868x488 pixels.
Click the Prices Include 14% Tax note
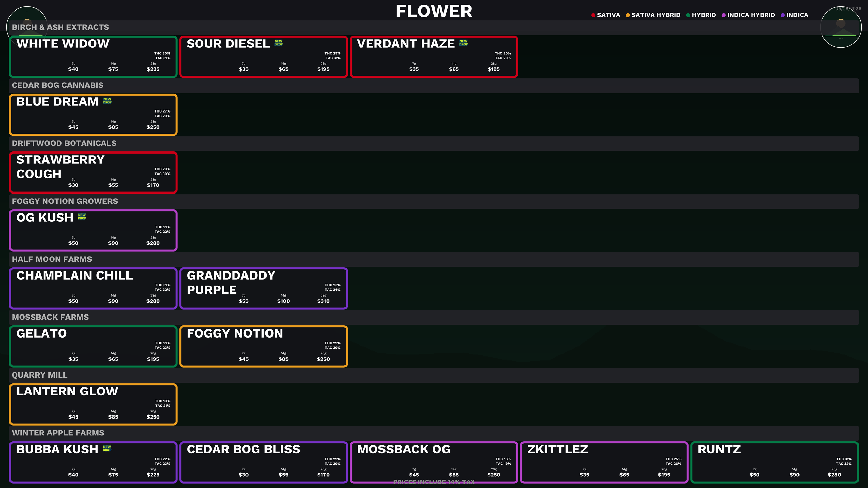(x=434, y=482)
